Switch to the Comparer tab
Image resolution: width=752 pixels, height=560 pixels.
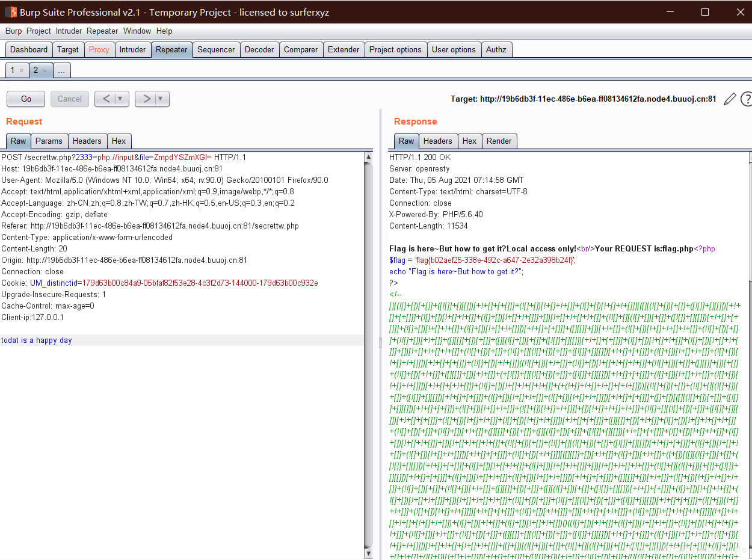(x=301, y=50)
